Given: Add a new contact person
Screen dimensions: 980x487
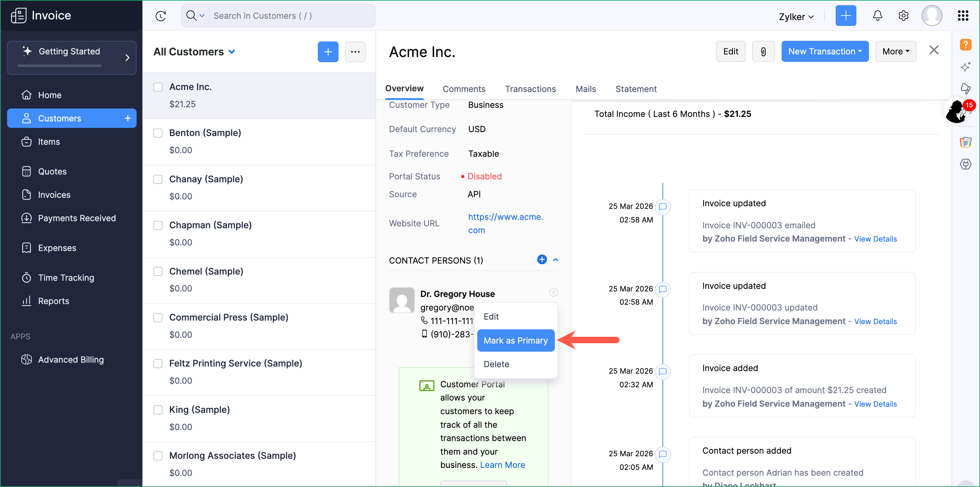Looking at the screenshot, I should coord(542,260).
